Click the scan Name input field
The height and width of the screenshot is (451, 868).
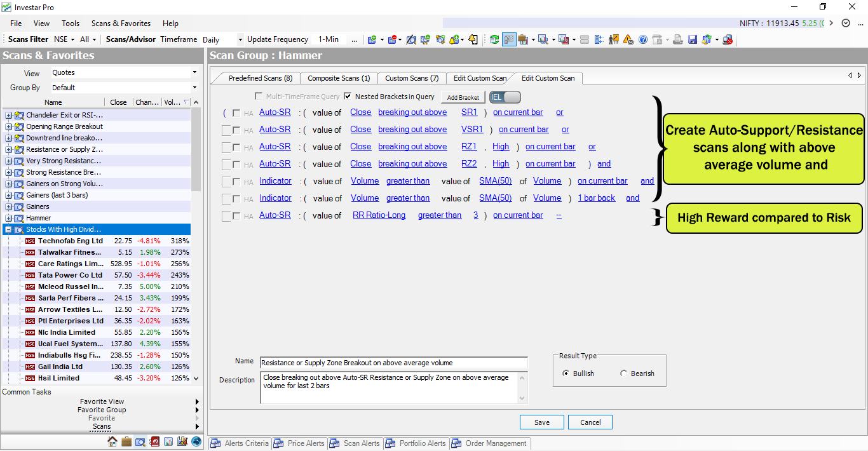coord(393,363)
